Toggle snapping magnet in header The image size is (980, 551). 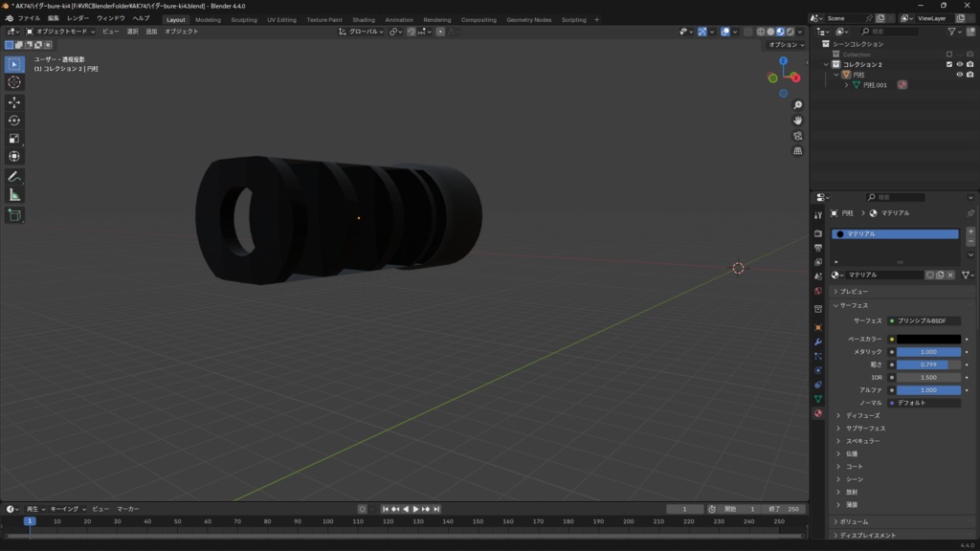[412, 32]
